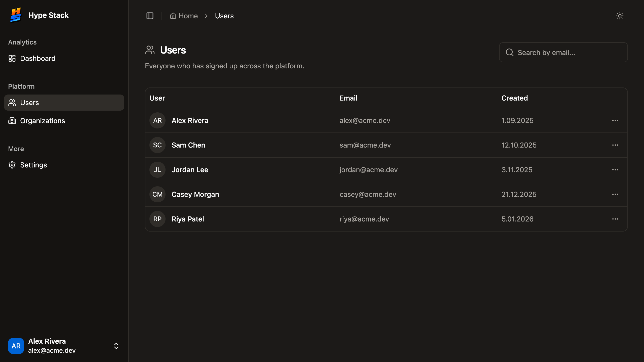Click the 1.09.2025 created date

click(x=517, y=120)
